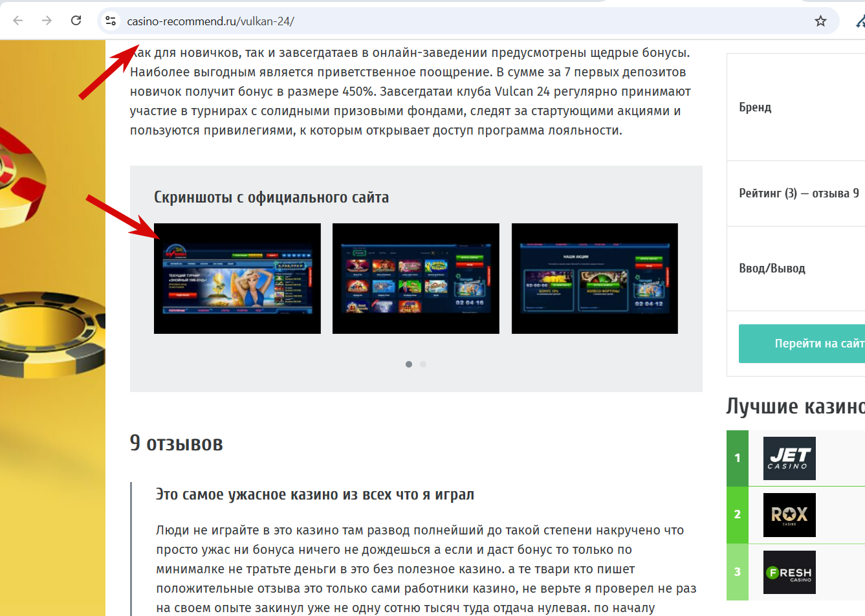Image resolution: width=865 pixels, height=616 pixels.
Task: Open second screenshot showing game lobby
Action: 416,279
